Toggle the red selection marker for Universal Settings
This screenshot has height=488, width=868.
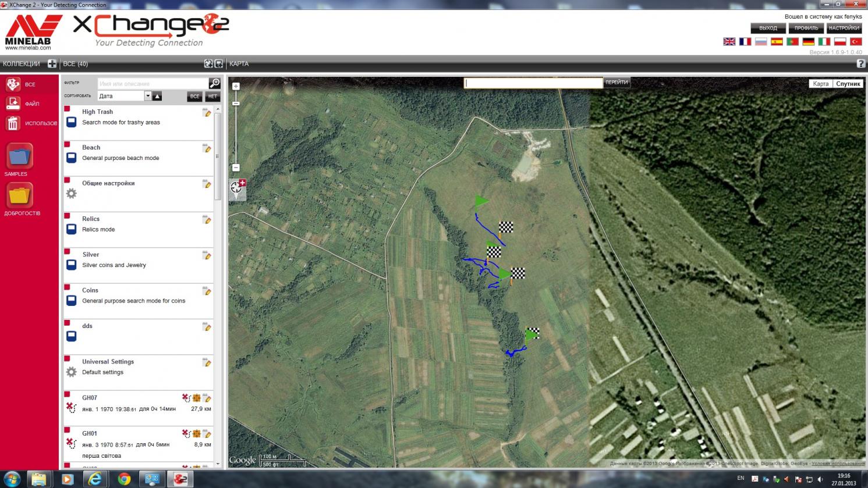[67, 358]
